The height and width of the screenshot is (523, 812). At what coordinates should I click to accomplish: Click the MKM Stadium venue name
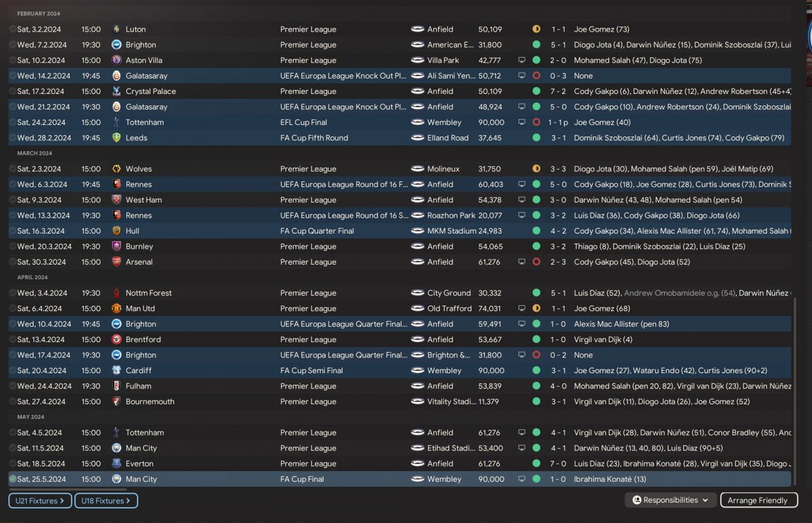(452, 231)
